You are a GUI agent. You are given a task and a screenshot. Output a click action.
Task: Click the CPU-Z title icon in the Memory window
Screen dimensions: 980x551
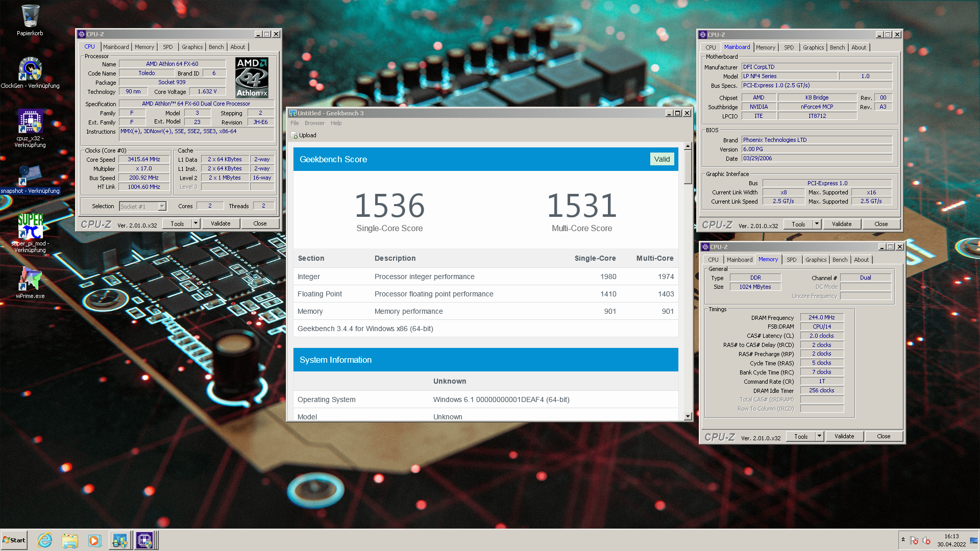click(706, 247)
